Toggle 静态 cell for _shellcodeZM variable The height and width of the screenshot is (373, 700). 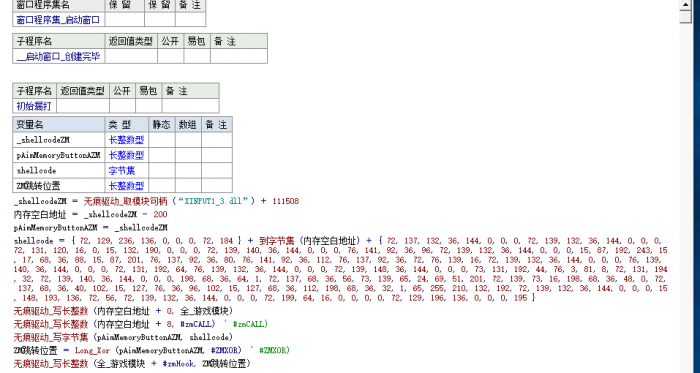(162, 140)
